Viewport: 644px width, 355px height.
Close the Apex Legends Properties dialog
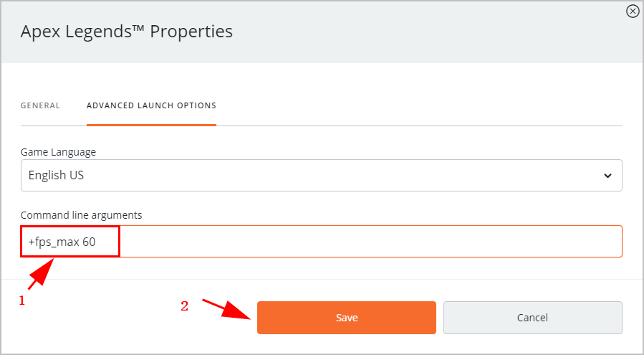click(x=633, y=11)
